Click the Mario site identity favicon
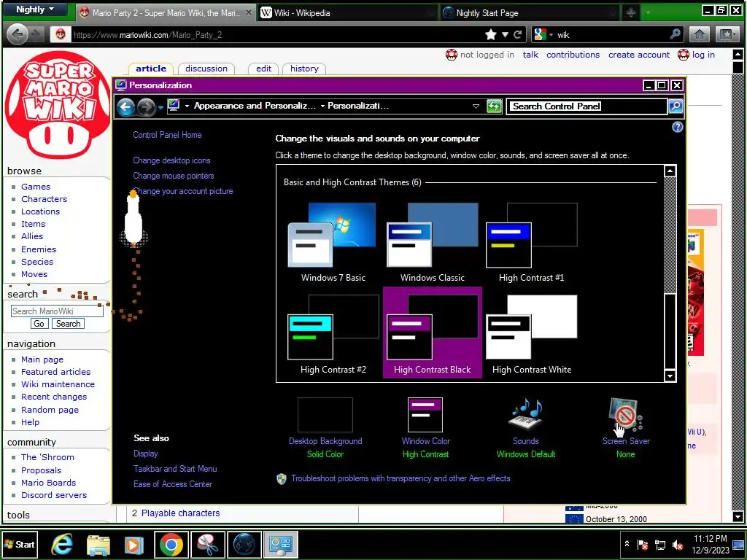Image resolution: width=747 pixels, height=560 pixels. point(60,34)
